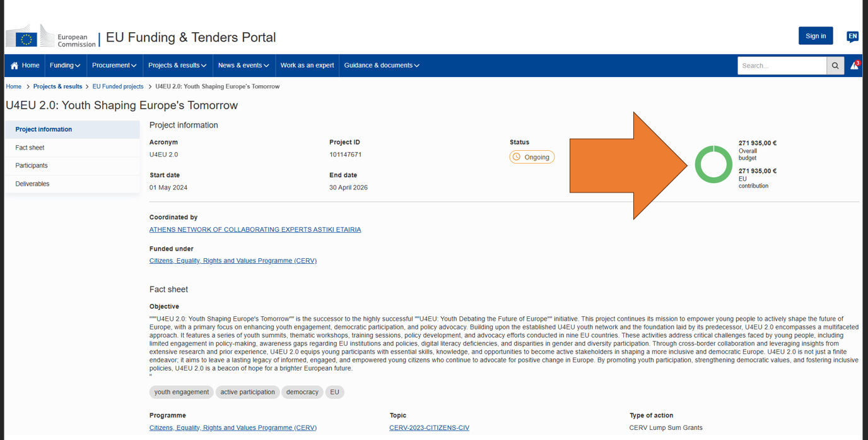Click into the Search input field
Viewport: 868px width, 440px height.
(782, 66)
